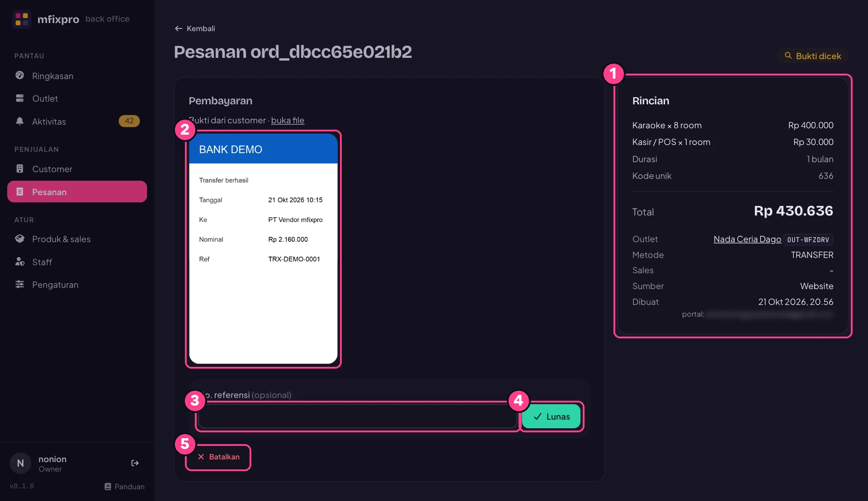Image resolution: width=868 pixels, height=501 pixels.
Task: Click the order title ord_dbcc65e021b2
Action: (331, 52)
